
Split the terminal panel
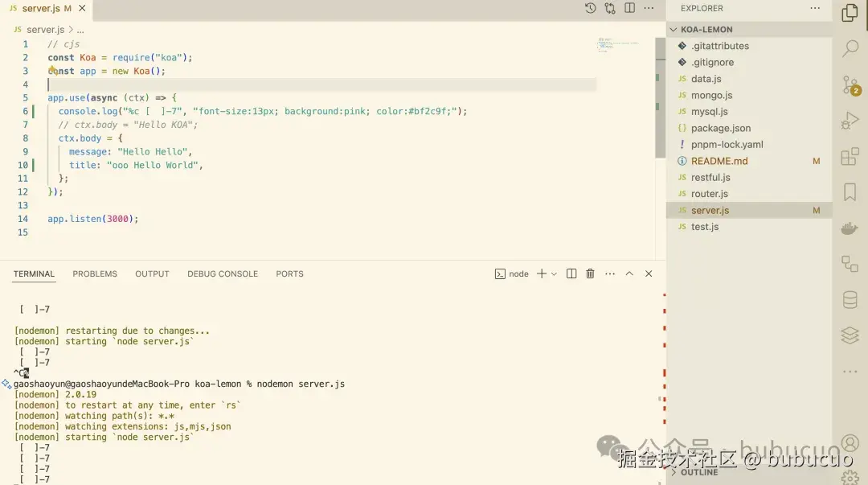click(x=571, y=273)
